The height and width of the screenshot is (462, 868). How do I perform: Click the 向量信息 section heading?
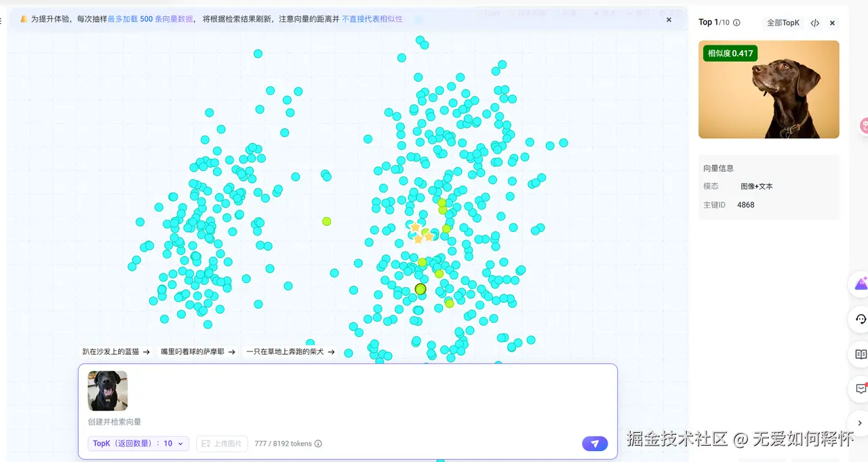(719, 168)
